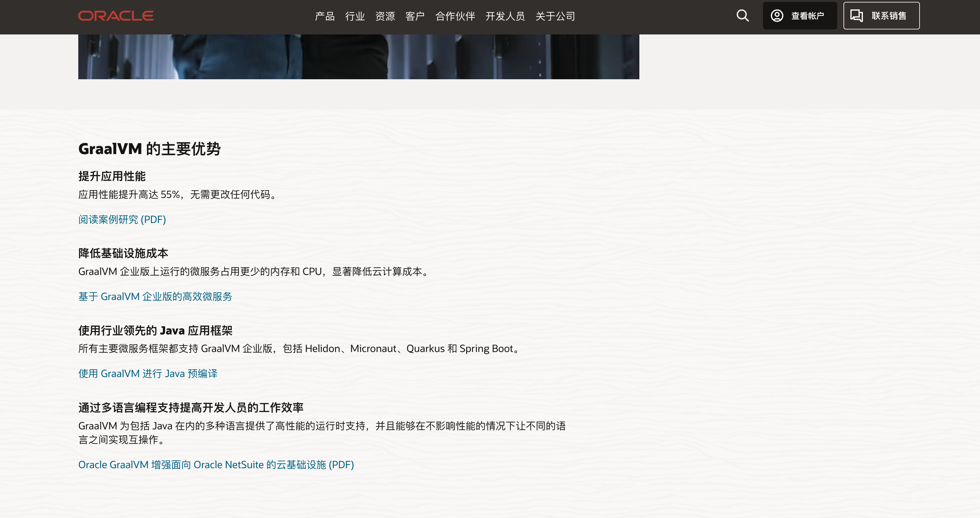The image size is (980, 518).
Task: Click the 联系销售 contact sales button
Action: (881, 16)
